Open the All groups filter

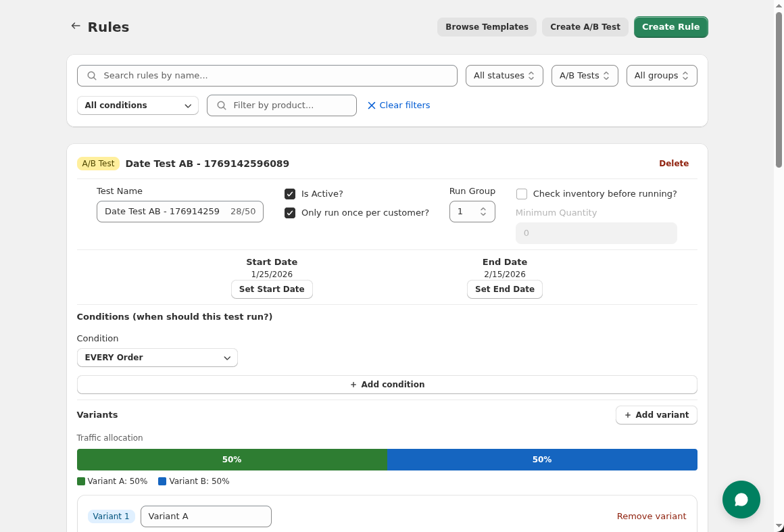(x=661, y=75)
